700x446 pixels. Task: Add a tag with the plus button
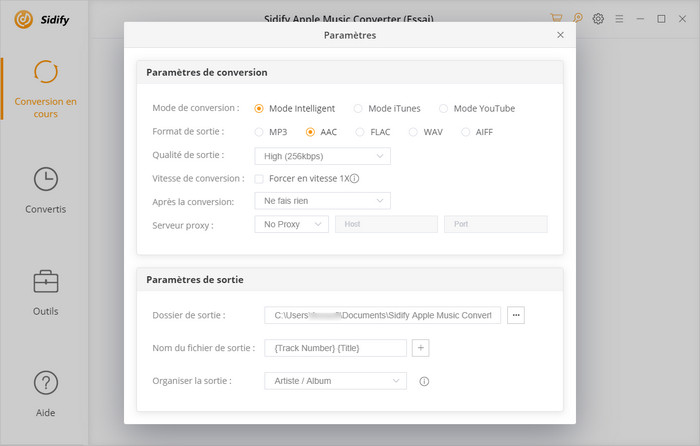[420, 348]
